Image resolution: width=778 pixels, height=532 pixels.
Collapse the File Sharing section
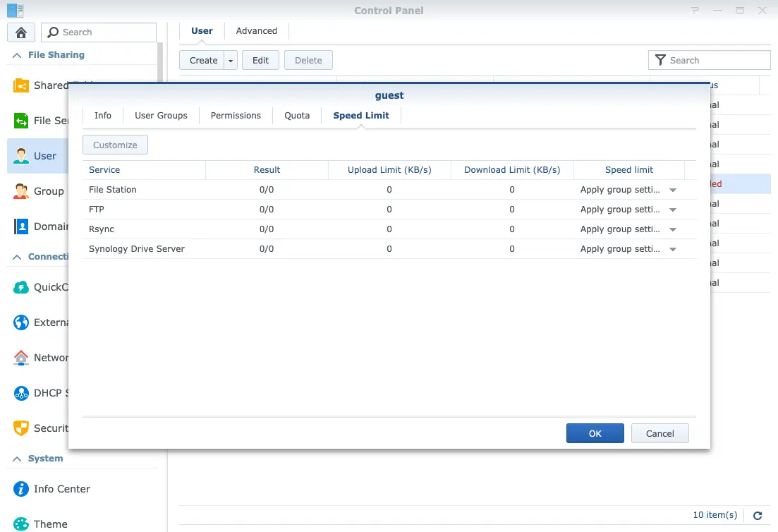(17, 55)
